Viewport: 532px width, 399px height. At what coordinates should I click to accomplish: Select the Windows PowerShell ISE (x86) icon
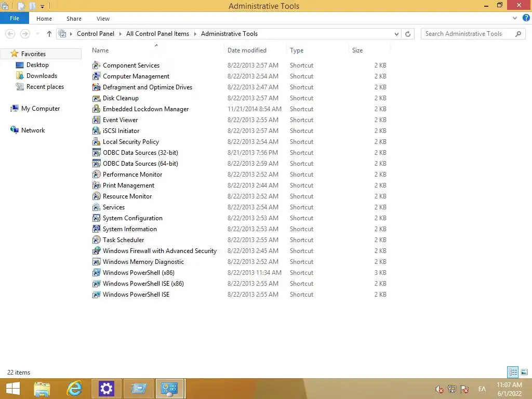pyautogui.click(x=96, y=284)
